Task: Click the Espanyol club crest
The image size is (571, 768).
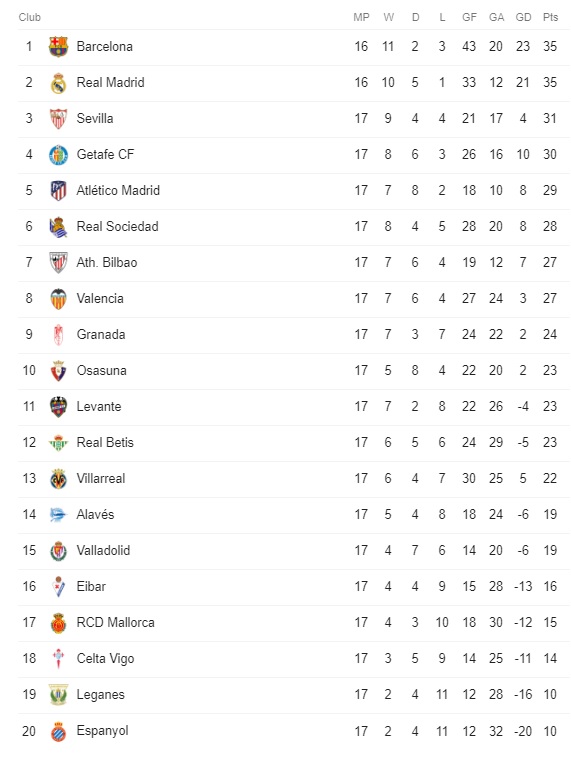Action: tap(58, 731)
